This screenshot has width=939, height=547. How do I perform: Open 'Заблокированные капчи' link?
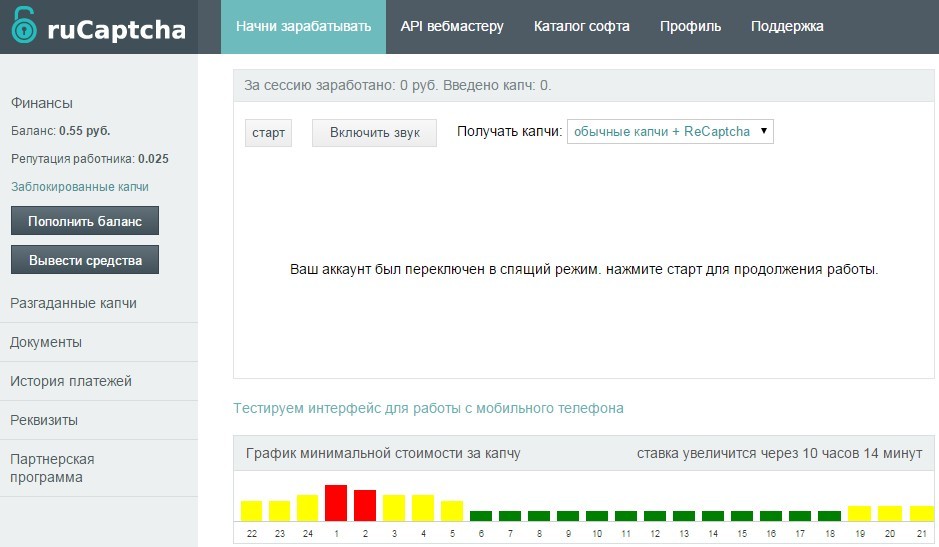click(80, 187)
